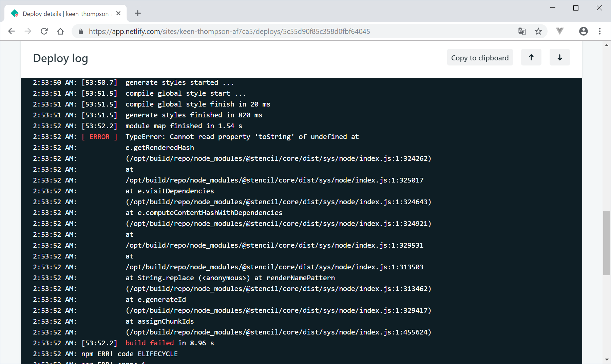Image resolution: width=611 pixels, height=364 pixels.
Task: Click 'at e.generateId' log line
Action: (x=156, y=300)
